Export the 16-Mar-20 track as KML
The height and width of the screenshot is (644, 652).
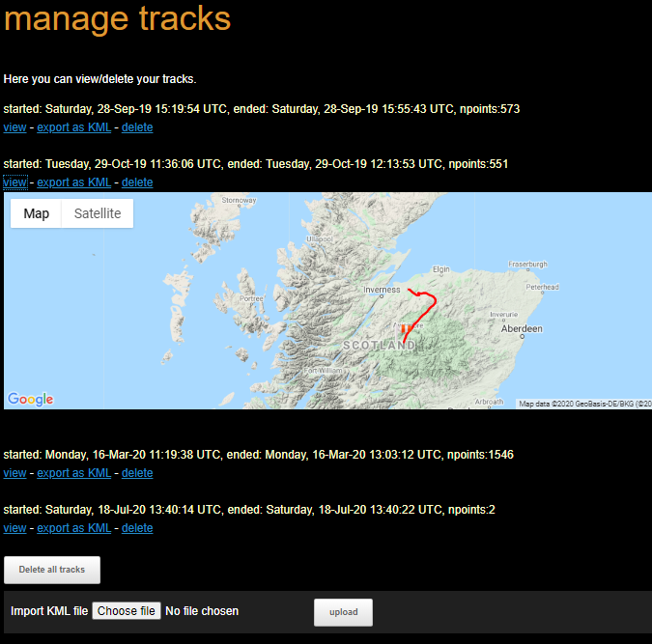click(73, 473)
